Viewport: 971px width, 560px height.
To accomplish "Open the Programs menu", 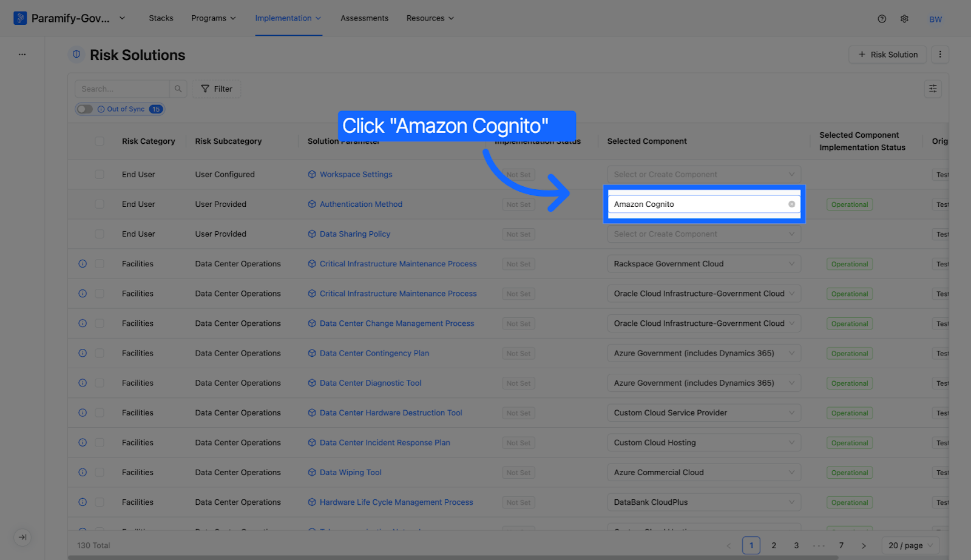I will click(214, 18).
